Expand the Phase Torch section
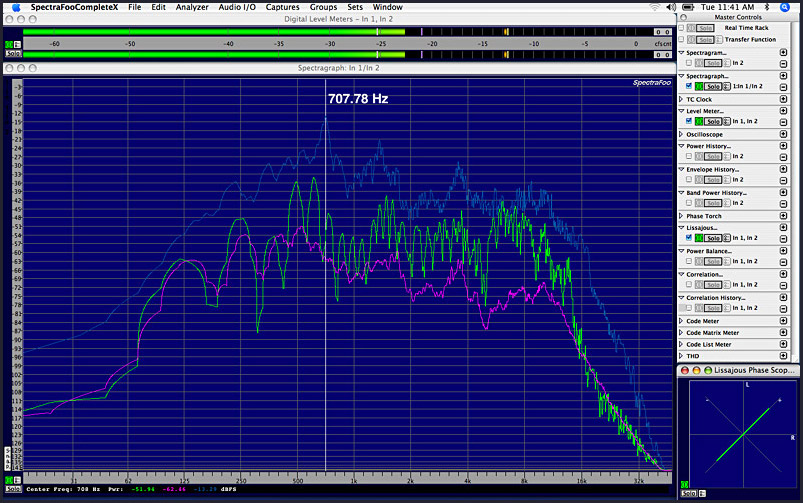The height and width of the screenshot is (503, 803). 681,216
